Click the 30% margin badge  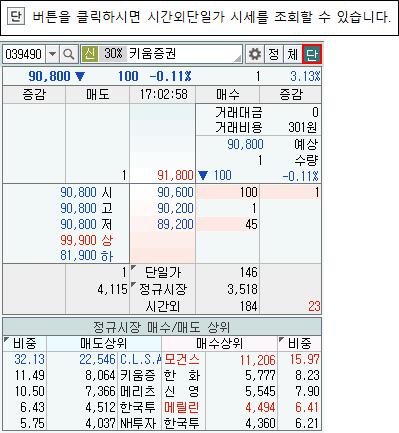point(113,54)
